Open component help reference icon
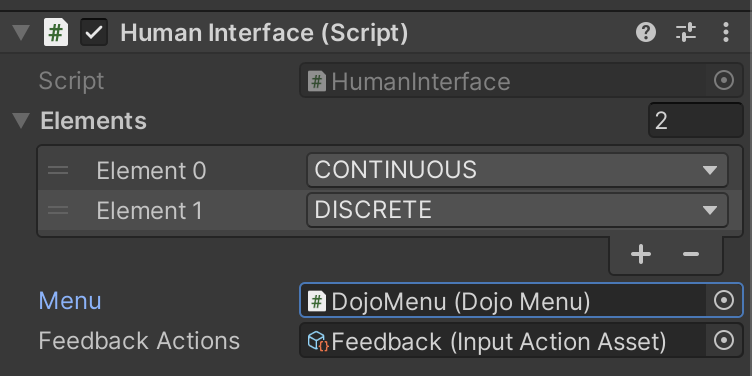 click(x=646, y=33)
